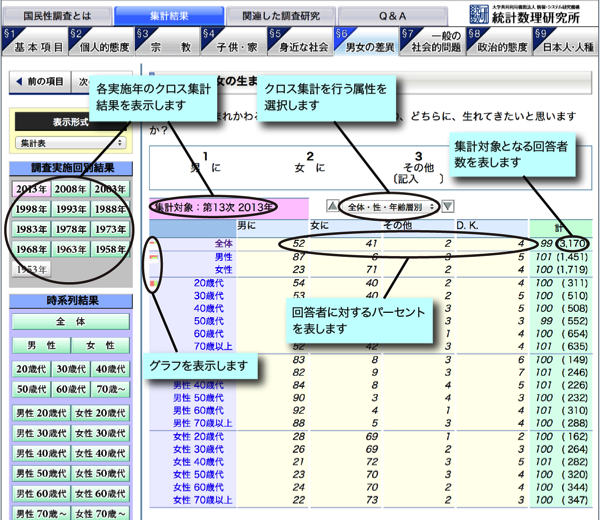600x520 pixels.
Task: Show time series for 60歳代
Action: tap(71, 390)
